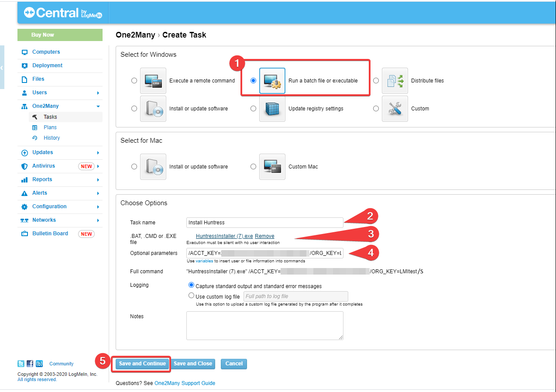The height and width of the screenshot is (392, 556).
Task: Expand the collapsed left side panel
Action: click(2, 67)
